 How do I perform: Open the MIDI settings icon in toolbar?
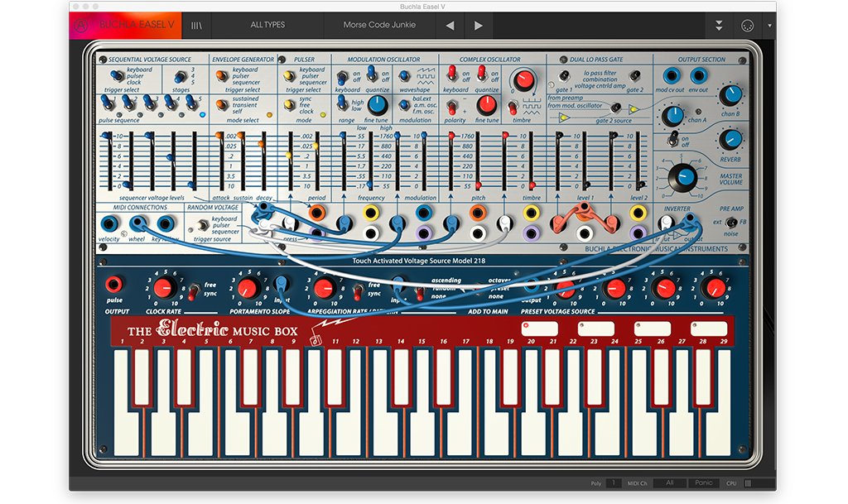748,26
